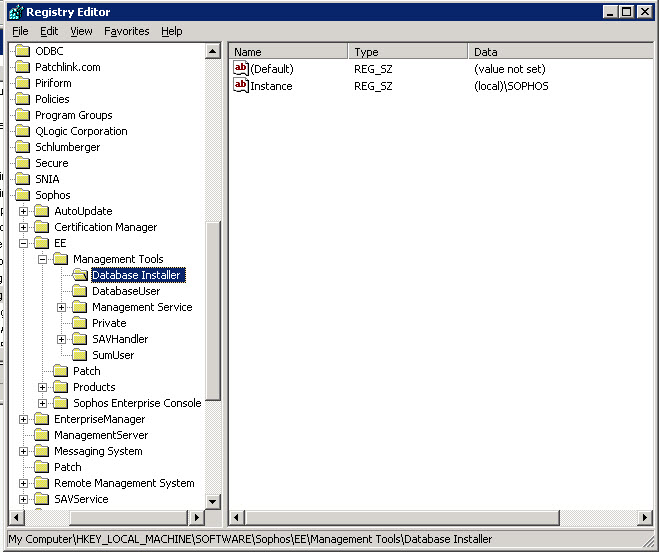Click the tree pane scroll left arrow
The height and width of the screenshot is (552, 659).
[x=17, y=517]
